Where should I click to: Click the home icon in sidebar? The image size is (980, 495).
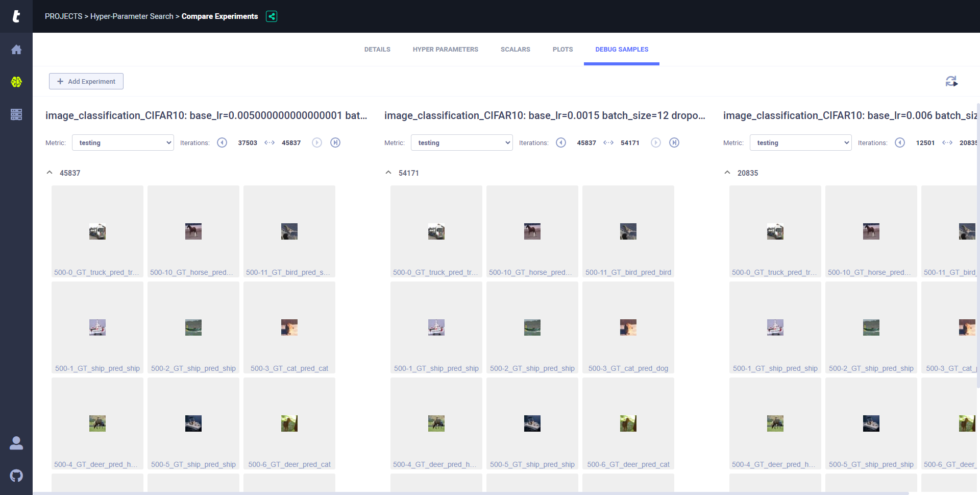[16, 50]
